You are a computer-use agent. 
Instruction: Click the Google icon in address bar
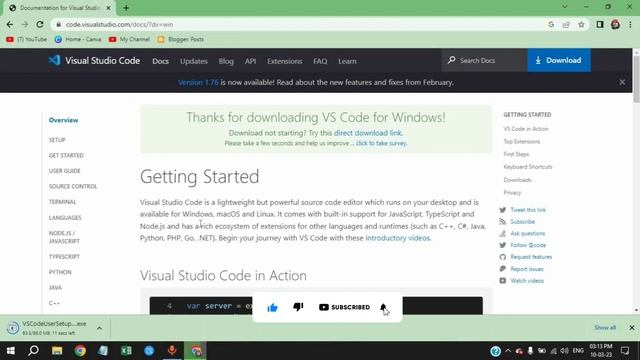click(551, 24)
